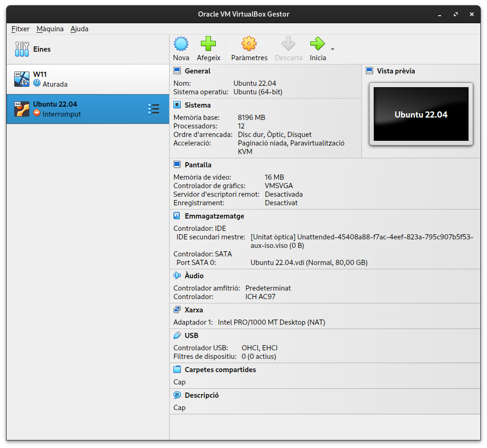Click the Pantalla section header
The image size is (487, 448).
(198, 165)
